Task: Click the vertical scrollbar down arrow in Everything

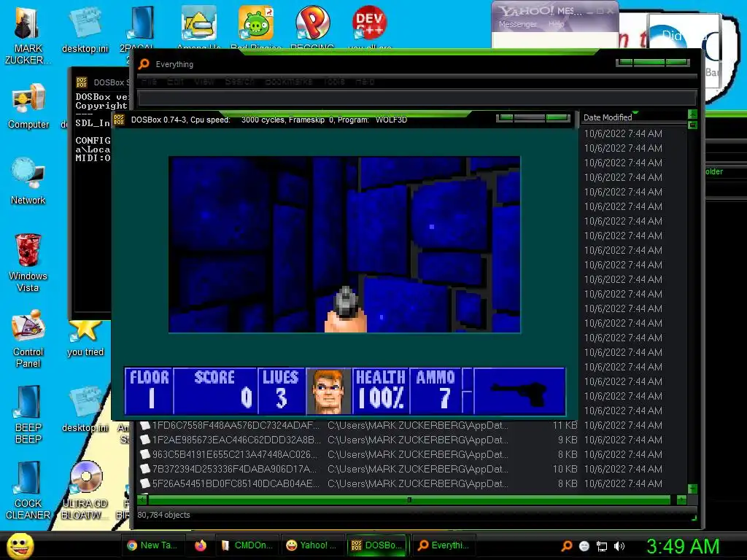Action: coord(693,489)
